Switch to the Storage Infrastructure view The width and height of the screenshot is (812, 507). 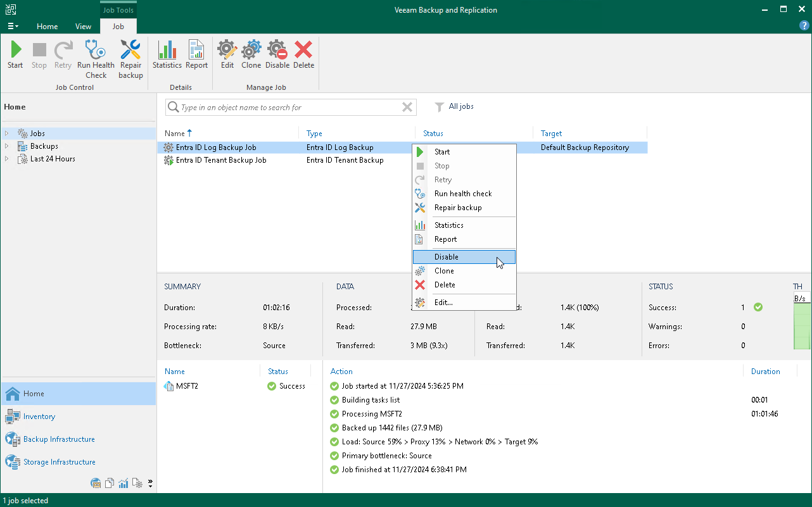click(x=79, y=462)
